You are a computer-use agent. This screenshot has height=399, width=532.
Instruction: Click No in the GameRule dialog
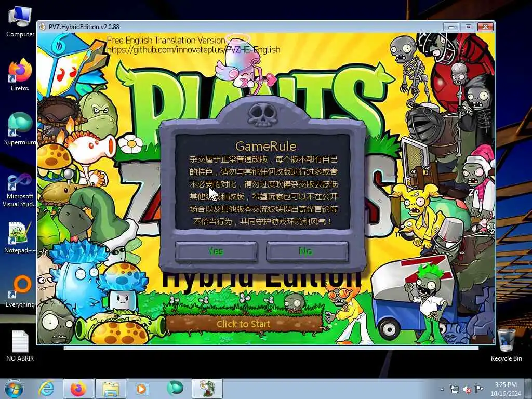pos(307,251)
